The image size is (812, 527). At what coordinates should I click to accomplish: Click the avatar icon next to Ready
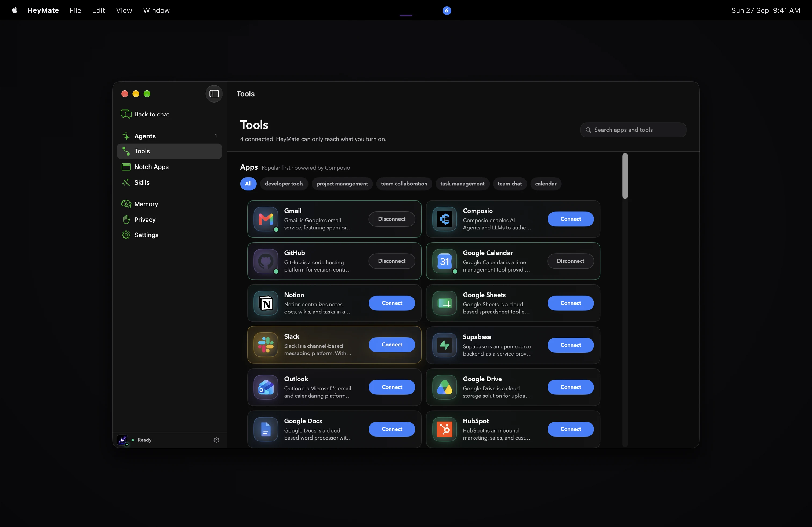(122, 440)
